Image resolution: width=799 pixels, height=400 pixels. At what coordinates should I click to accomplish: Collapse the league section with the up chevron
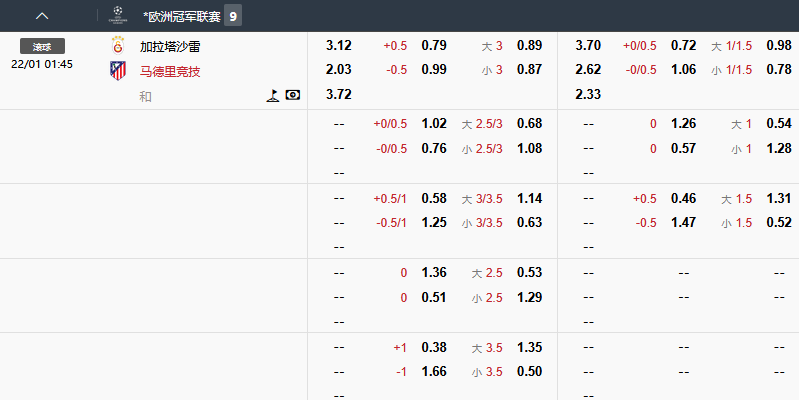tap(42, 16)
